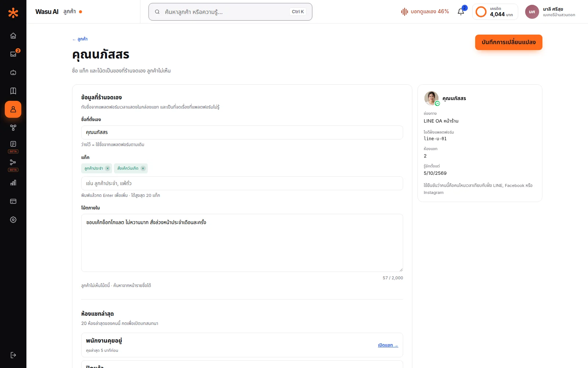The width and height of the screenshot is (588, 368).
Task: Open the inbox icon with badge 2
Action: click(x=13, y=54)
